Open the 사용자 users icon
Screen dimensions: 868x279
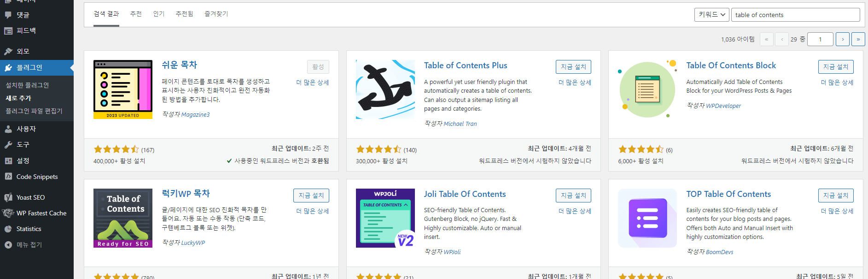pyautogui.click(x=8, y=129)
